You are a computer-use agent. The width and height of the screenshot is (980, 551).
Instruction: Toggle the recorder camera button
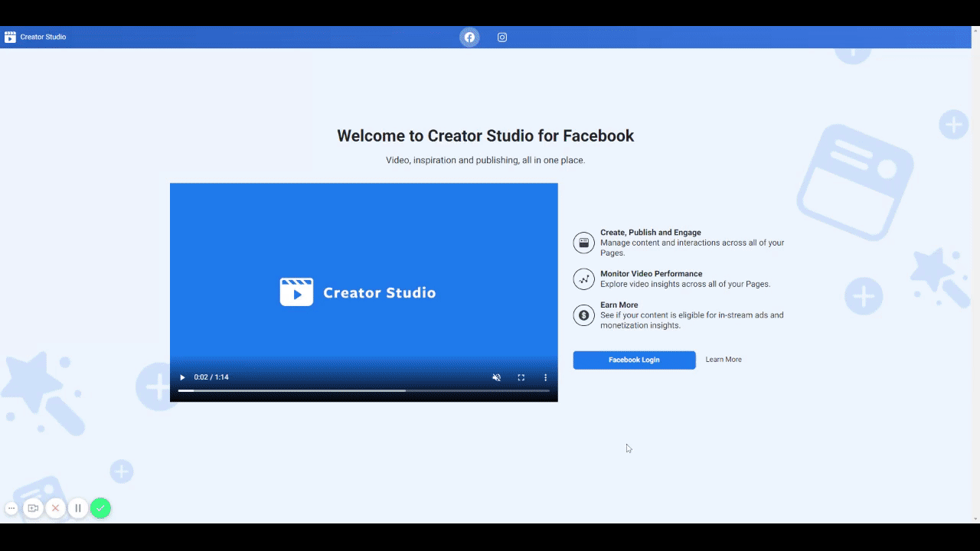pos(33,508)
